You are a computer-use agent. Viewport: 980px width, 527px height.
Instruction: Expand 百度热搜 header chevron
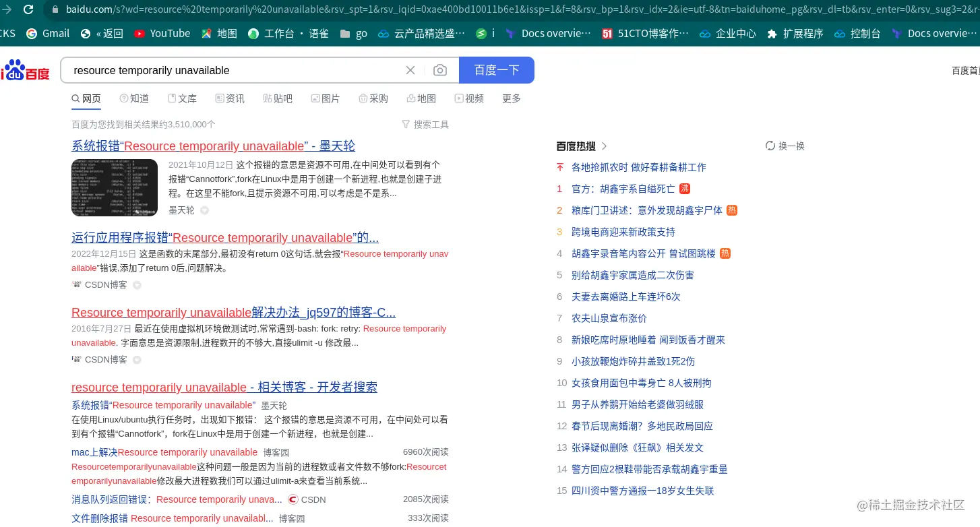click(604, 146)
